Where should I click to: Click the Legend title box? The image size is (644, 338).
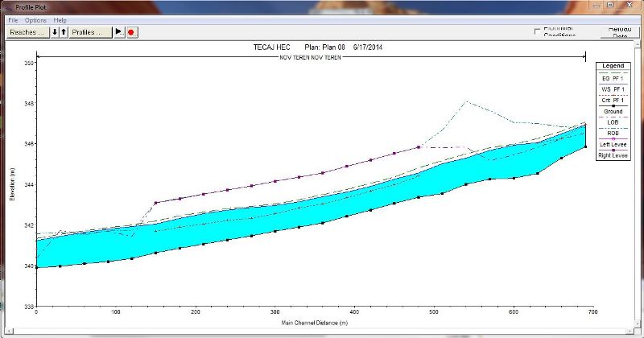613,65
